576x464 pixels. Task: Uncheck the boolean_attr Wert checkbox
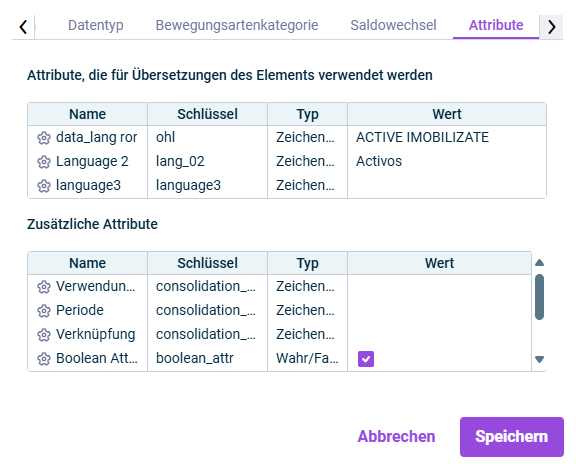[366, 359]
